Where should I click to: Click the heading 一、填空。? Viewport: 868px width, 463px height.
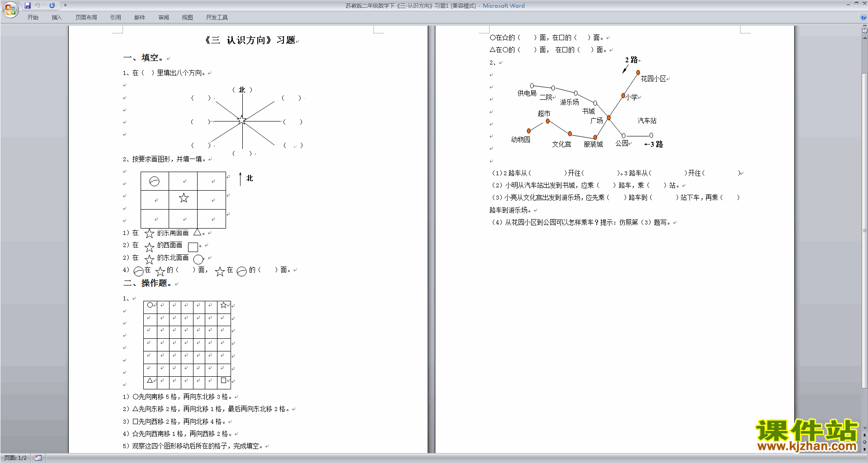pos(144,58)
